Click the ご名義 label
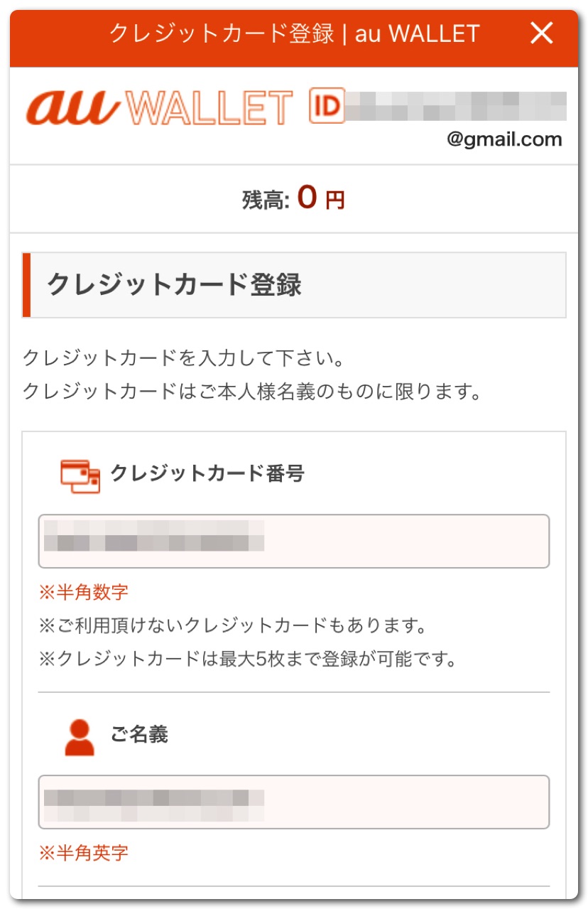Viewport: 588px width, 909px height. coord(139,734)
